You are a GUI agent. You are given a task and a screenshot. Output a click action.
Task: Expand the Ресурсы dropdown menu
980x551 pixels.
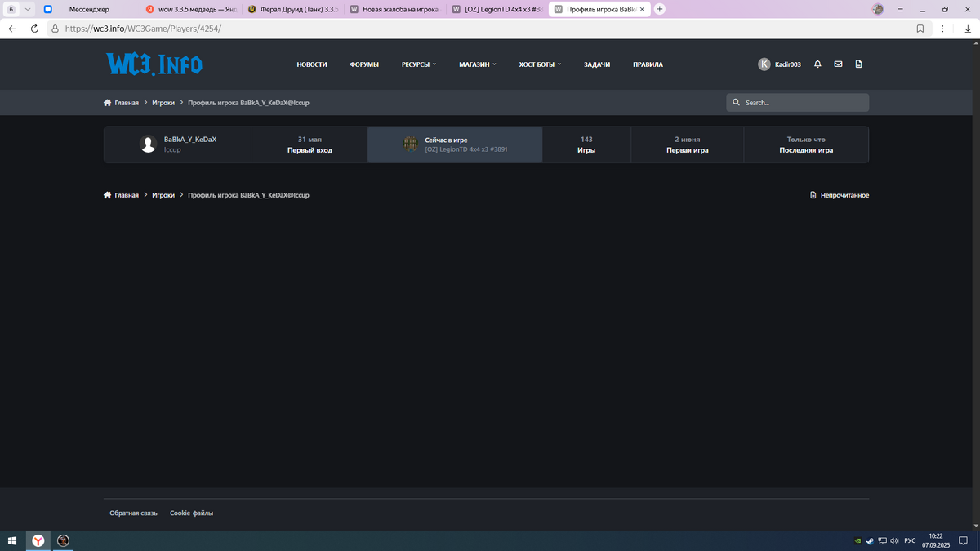pyautogui.click(x=418, y=64)
